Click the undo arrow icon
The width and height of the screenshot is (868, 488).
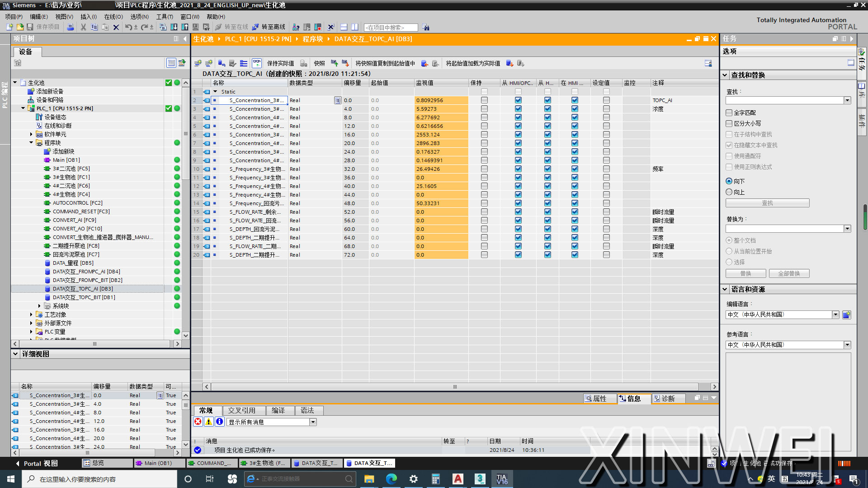[x=128, y=27]
